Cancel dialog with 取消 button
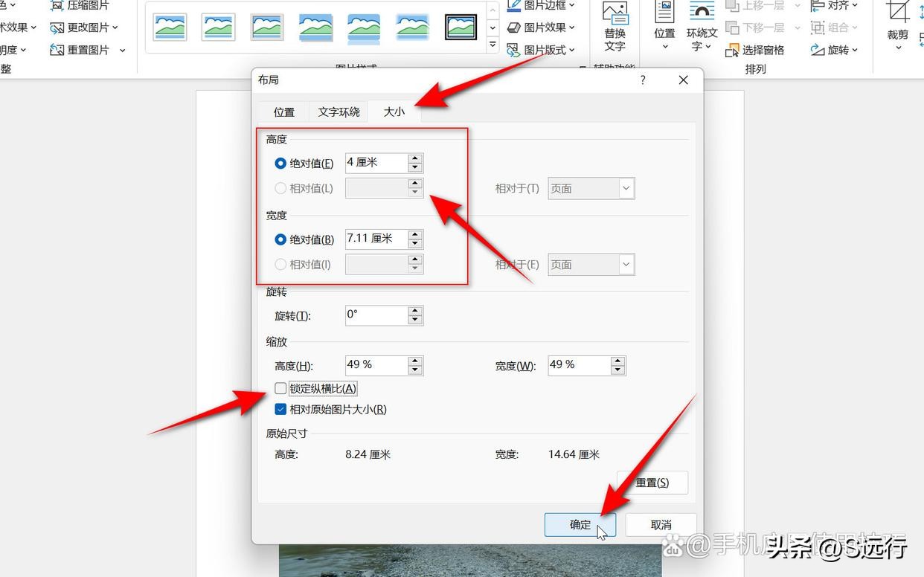Viewport: 924px width, 577px height. point(661,525)
